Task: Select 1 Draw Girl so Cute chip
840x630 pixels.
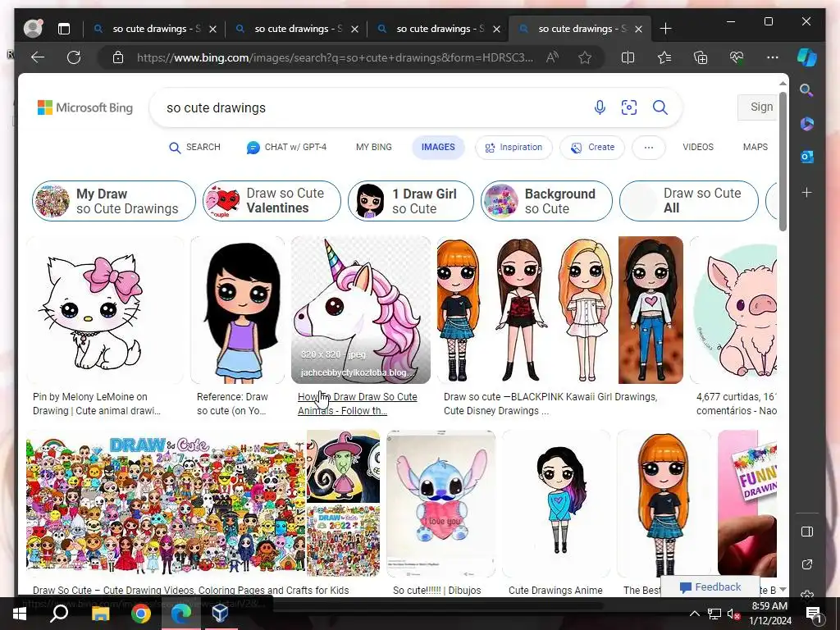Action: pyautogui.click(x=411, y=201)
